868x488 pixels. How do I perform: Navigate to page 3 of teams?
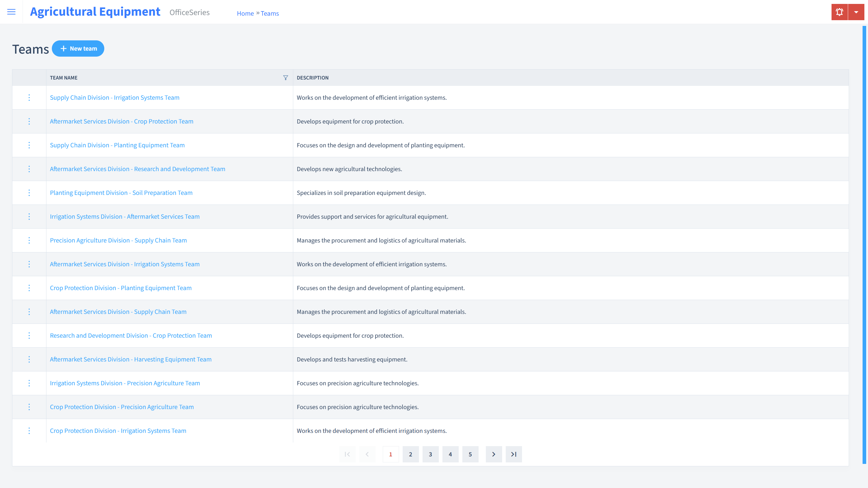pyautogui.click(x=430, y=454)
